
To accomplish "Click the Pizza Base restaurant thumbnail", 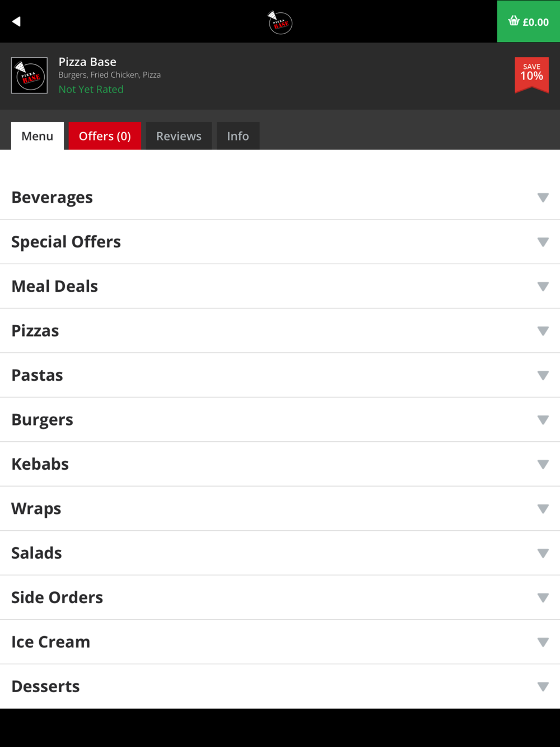I will [x=29, y=76].
